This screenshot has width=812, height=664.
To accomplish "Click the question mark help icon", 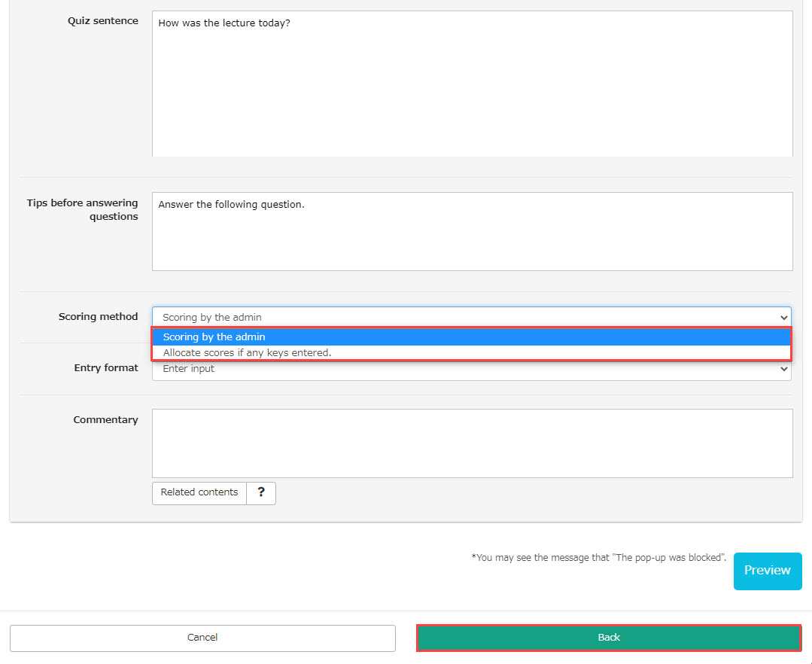I will (x=261, y=492).
